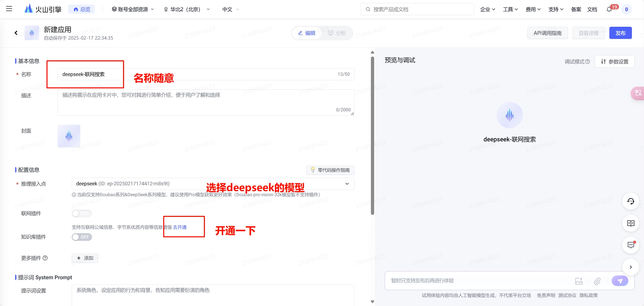Open customer service headset icon

point(631,201)
